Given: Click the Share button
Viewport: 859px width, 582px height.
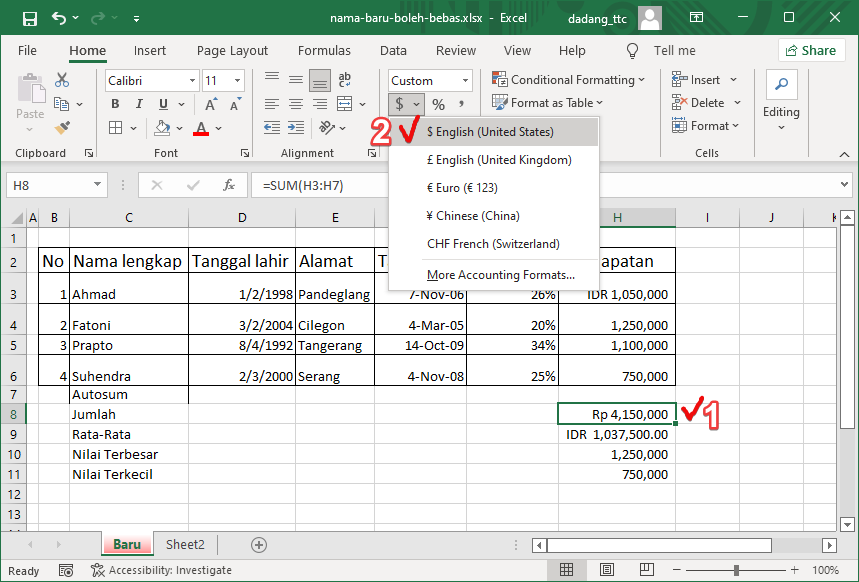Looking at the screenshot, I should (811, 50).
